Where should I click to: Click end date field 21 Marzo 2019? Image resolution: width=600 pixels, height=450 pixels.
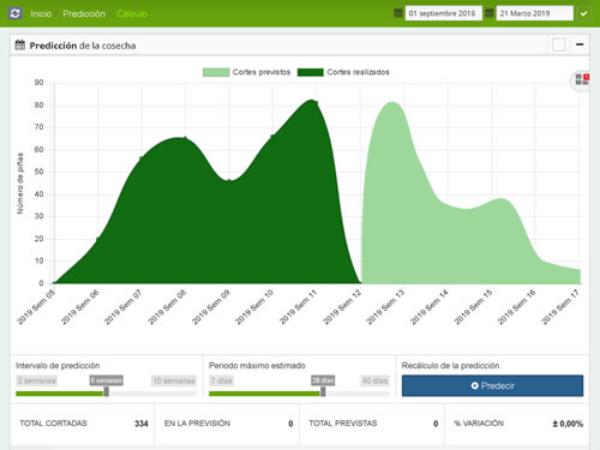point(535,13)
